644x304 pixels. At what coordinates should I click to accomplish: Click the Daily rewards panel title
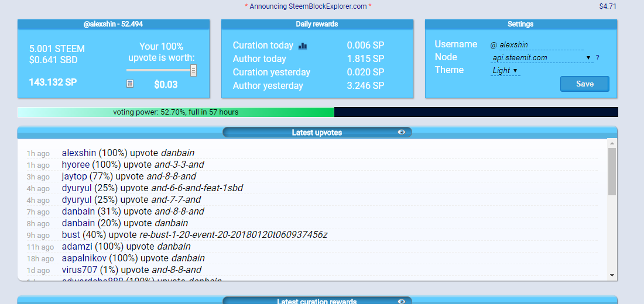point(317,24)
